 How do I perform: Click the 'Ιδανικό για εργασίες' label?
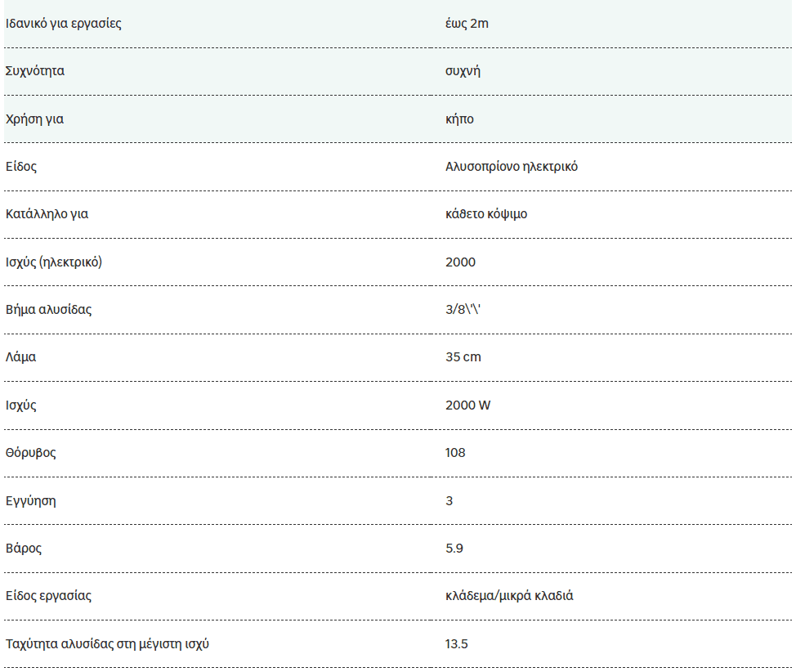tap(64, 24)
